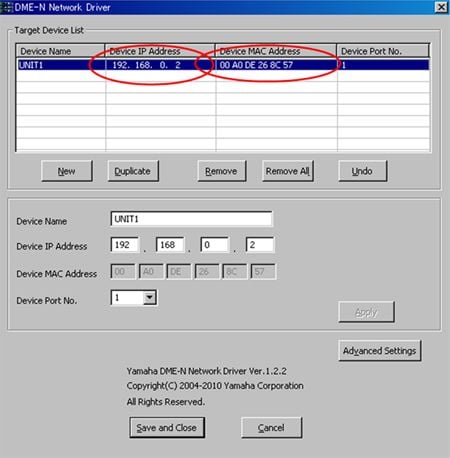Viewport: 450px width, 458px height.
Task: Click the first IP octet field 192
Action: [124, 245]
